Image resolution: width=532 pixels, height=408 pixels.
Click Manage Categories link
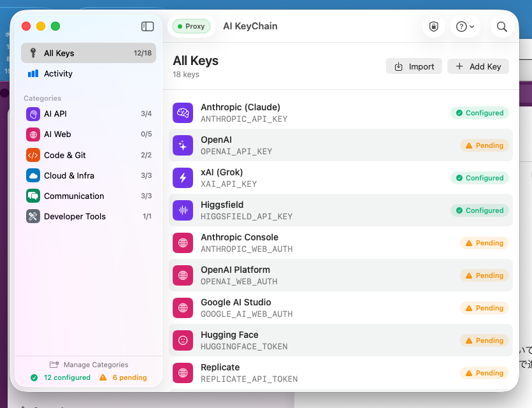click(89, 365)
